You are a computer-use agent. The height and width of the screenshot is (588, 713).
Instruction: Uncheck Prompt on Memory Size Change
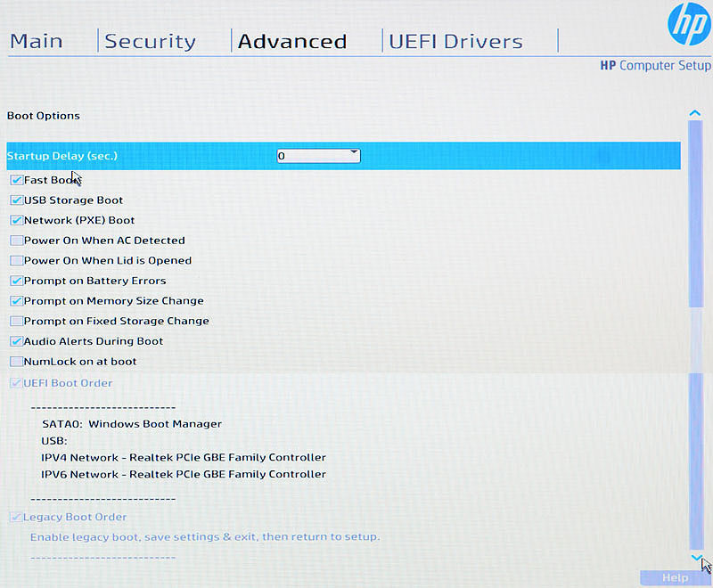(x=16, y=301)
